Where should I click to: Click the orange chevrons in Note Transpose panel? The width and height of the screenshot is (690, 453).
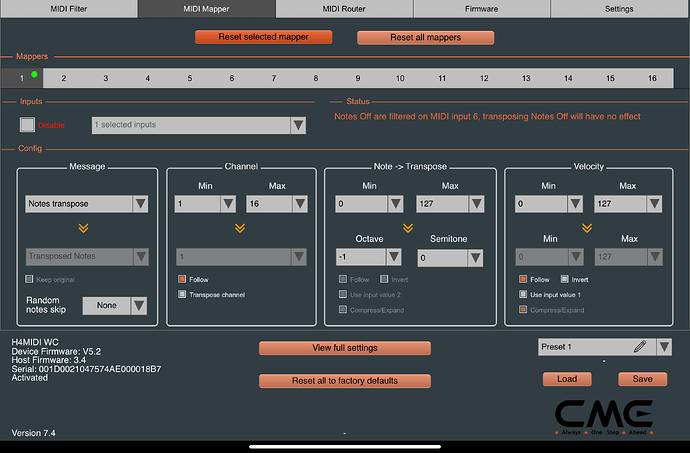click(409, 229)
